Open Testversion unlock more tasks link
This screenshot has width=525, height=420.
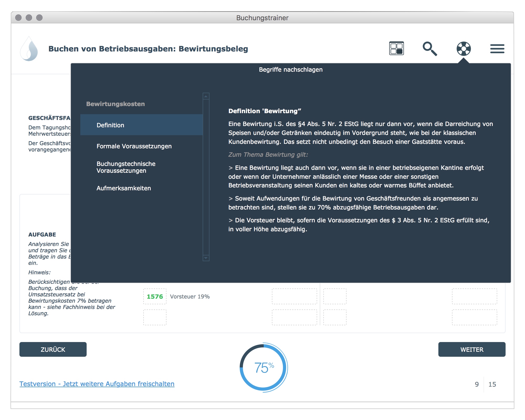tap(97, 384)
